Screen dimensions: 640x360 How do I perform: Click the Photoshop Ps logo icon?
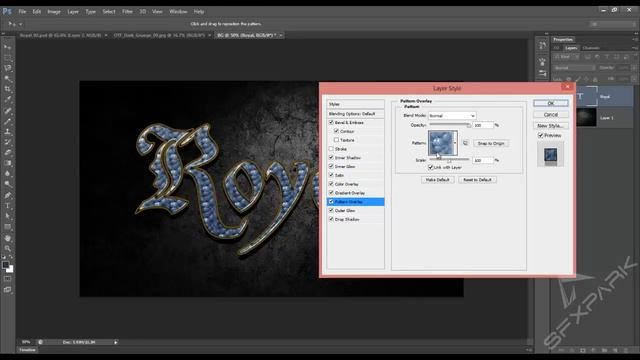click(7, 11)
